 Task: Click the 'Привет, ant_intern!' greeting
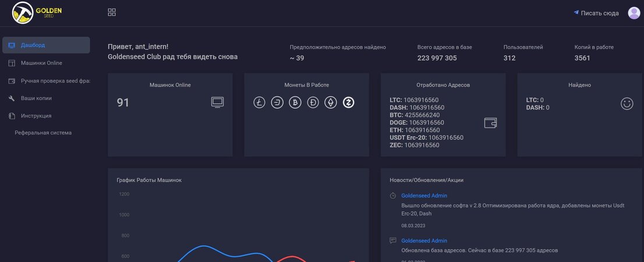click(x=138, y=47)
